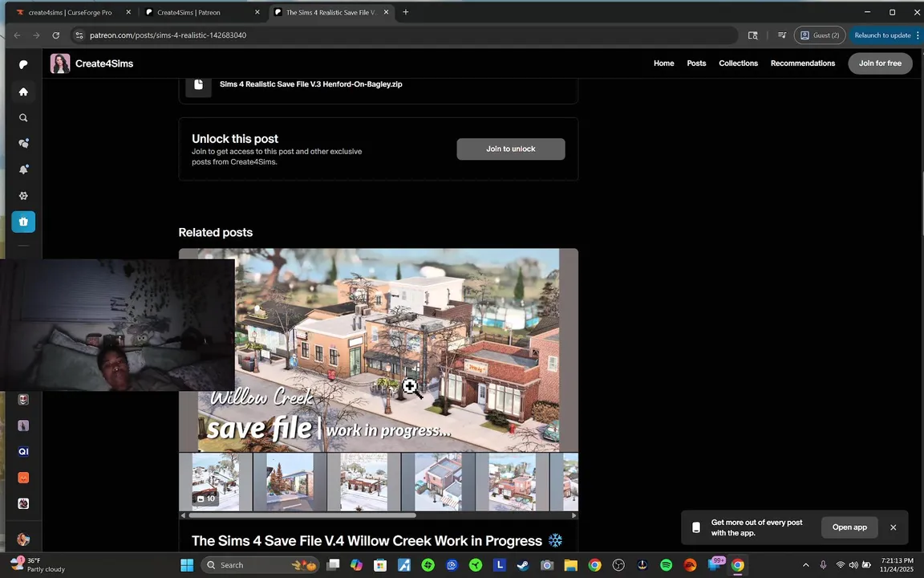Open a new browser tab with plus
The image size is (924, 578).
[405, 12]
